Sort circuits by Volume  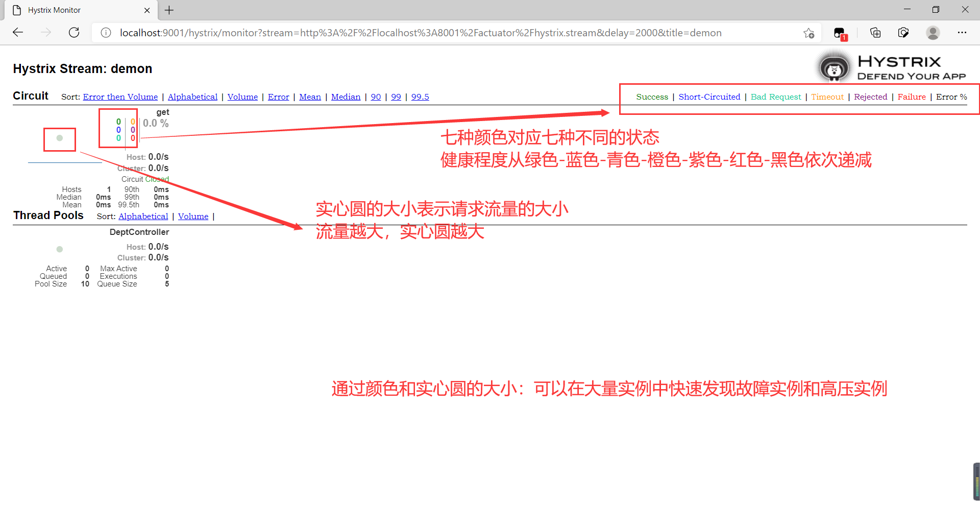coord(242,97)
